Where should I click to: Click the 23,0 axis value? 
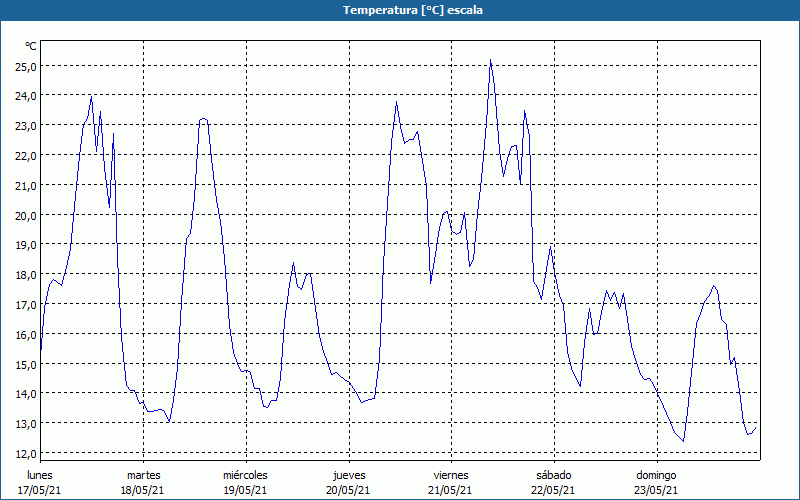click(x=27, y=126)
